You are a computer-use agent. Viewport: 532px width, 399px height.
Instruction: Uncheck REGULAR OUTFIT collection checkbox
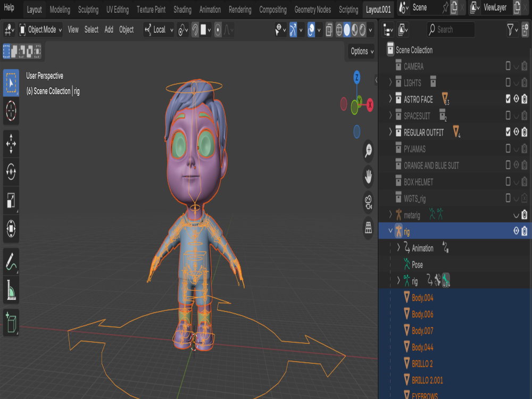[x=508, y=131]
